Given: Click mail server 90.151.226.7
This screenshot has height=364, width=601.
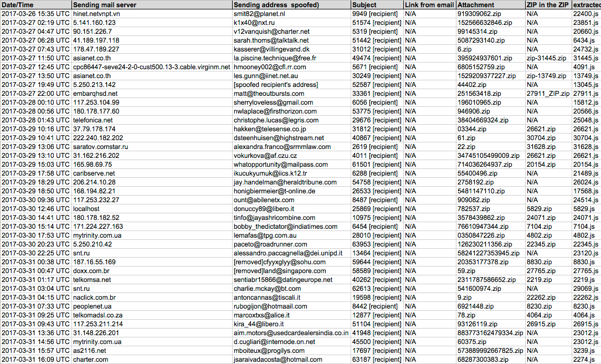Looking at the screenshot, I should click(x=152, y=32).
